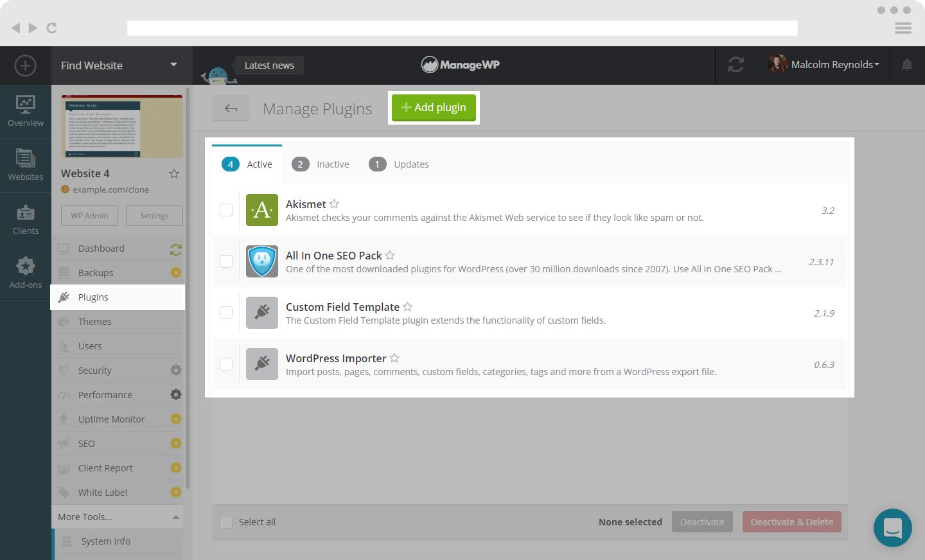Click the ManageWP logo
The width and height of the screenshot is (925, 560).
point(461,65)
